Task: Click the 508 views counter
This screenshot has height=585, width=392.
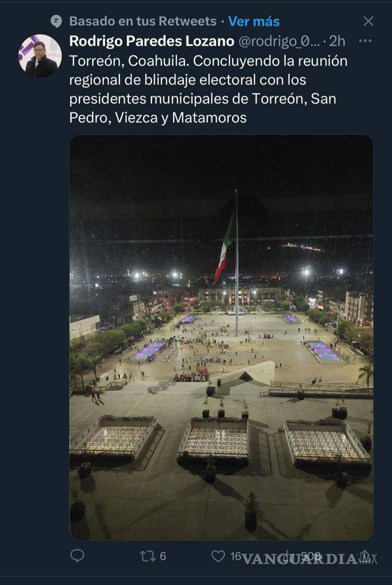Action: [x=311, y=554]
